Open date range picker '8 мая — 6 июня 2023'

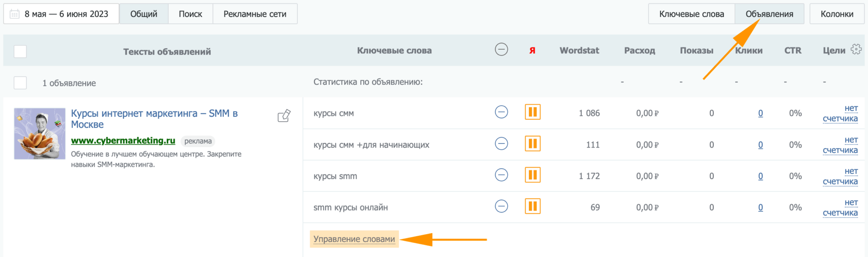pyautogui.click(x=66, y=14)
